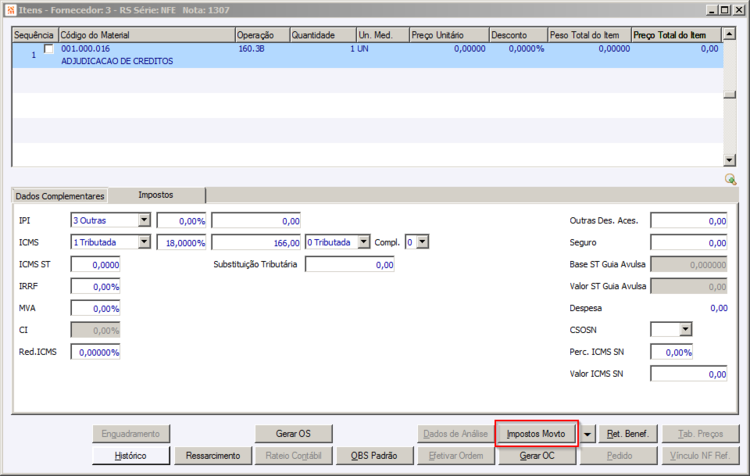
Task: Click the magnifier search icon below the grid
Action: [x=730, y=179]
